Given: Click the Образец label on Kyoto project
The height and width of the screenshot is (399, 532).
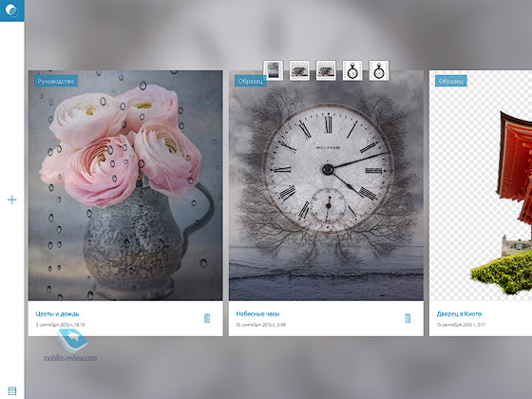Looking at the screenshot, I should [451, 81].
